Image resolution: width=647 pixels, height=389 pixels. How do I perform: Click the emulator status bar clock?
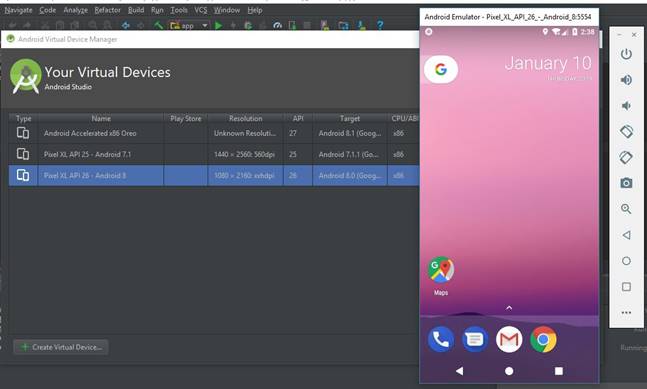pyautogui.click(x=587, y=32)
